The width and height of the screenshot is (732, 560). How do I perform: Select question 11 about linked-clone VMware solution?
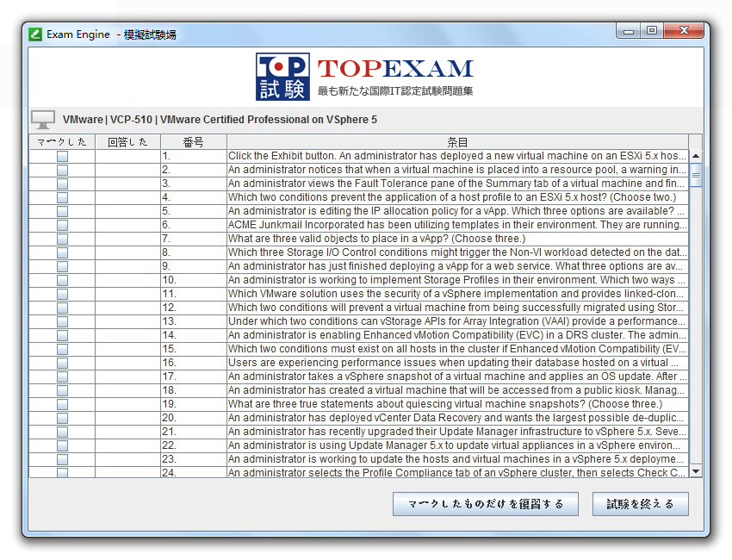click(457, 294)
